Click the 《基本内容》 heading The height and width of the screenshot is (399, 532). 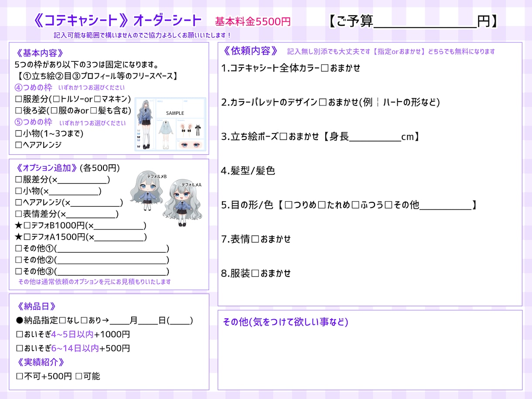point(40,53)
